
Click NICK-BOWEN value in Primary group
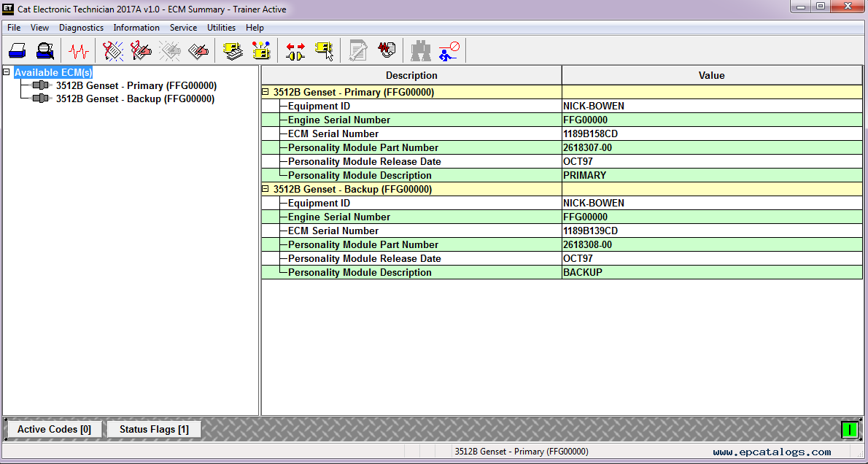[594, 107]
